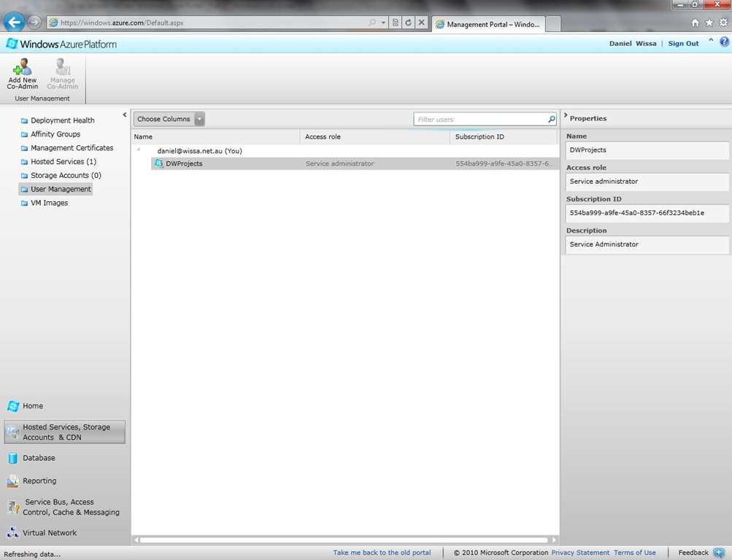Click the Sign Out link
This screenshot has height=560, width=732.
(x=683, y=44)
